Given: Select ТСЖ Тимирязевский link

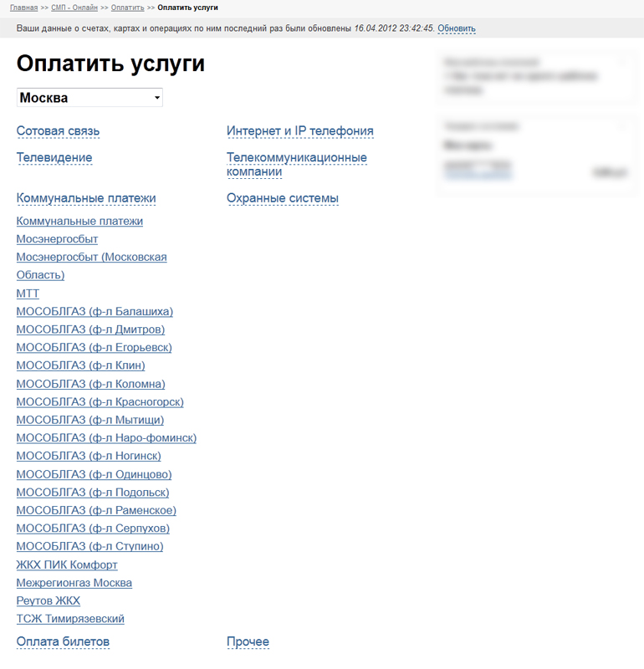Looking at the screenshot, I should pyautogui.click(x=70, y=619).
